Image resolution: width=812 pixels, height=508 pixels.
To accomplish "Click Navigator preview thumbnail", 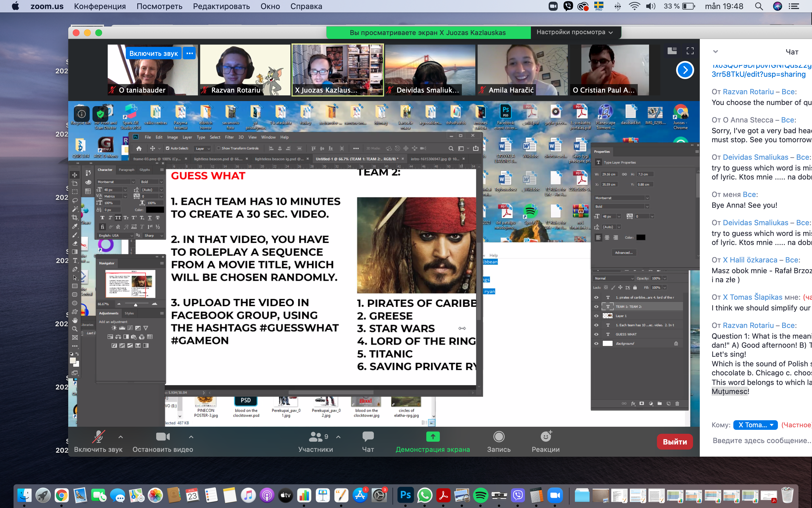I will 131,284.
